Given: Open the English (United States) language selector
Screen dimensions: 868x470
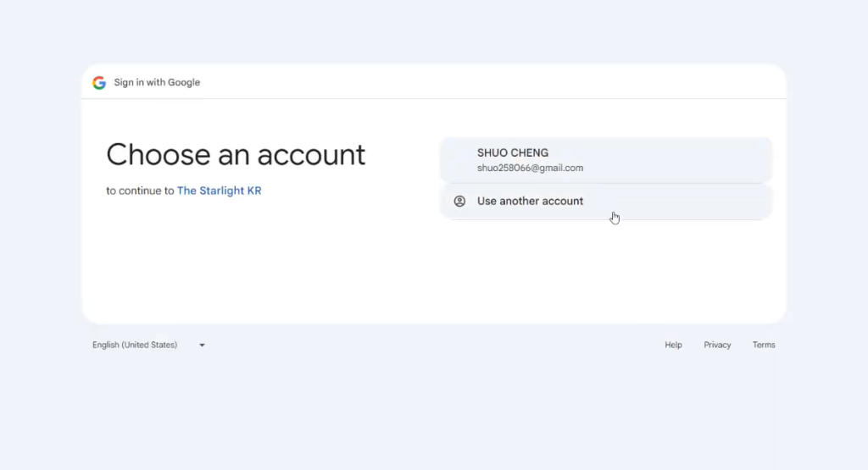Looking at the screenshot, I should pyautogui.click(x=135, y=346).
